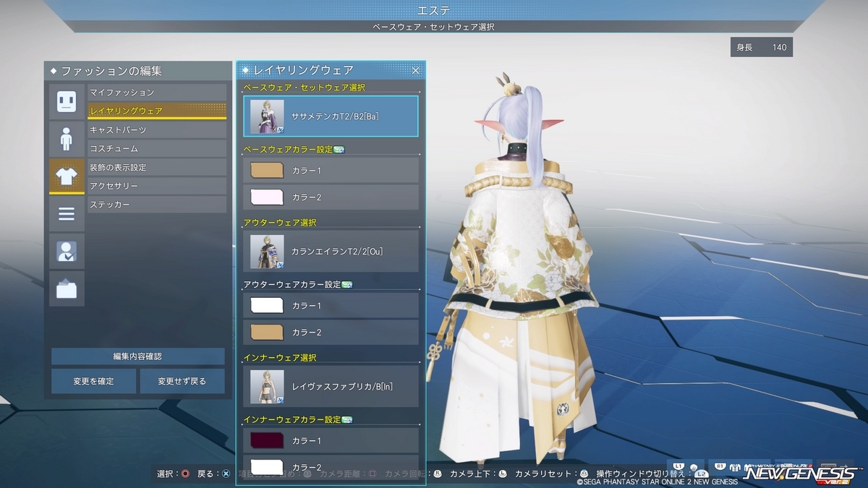Open the person-with-checkmark icon category
This screenshot has width=868, height=488.
[x=67, y=252]
